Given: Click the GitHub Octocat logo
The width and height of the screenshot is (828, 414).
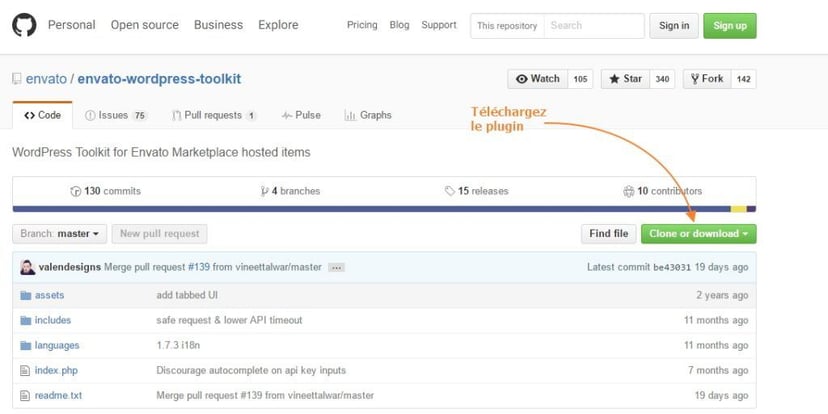Looking at the screenshot, I should click(x=24, y=25).
